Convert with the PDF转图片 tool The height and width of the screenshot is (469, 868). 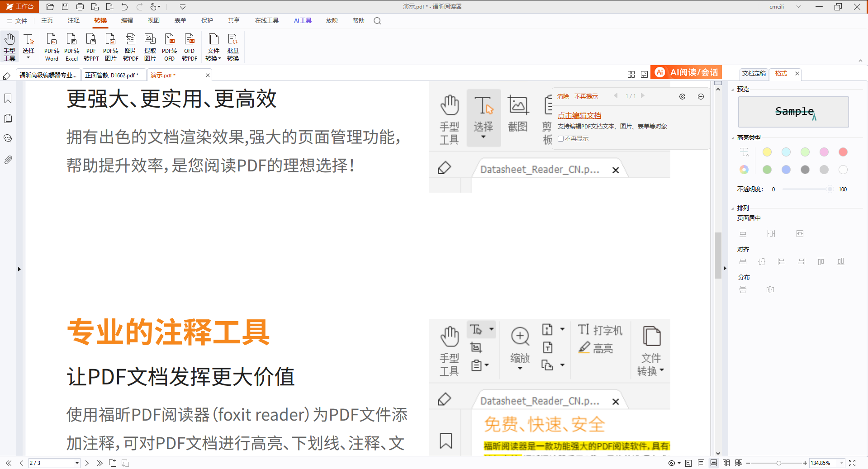111,47
